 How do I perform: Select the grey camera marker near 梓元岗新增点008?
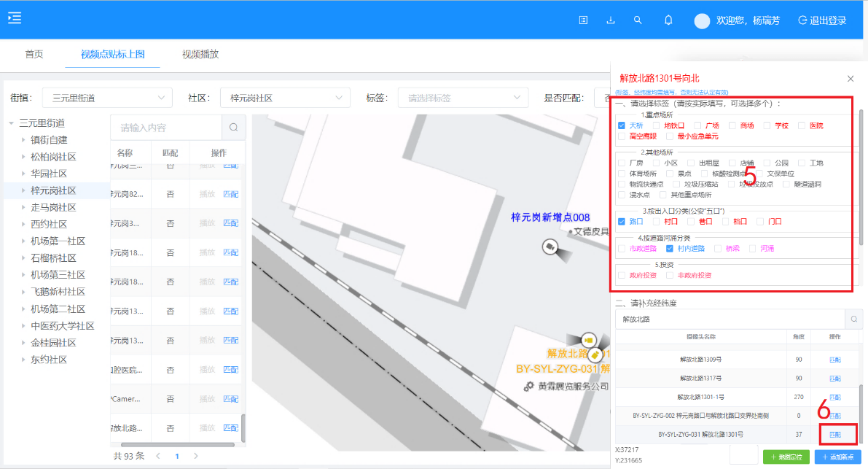click(550, 247)
